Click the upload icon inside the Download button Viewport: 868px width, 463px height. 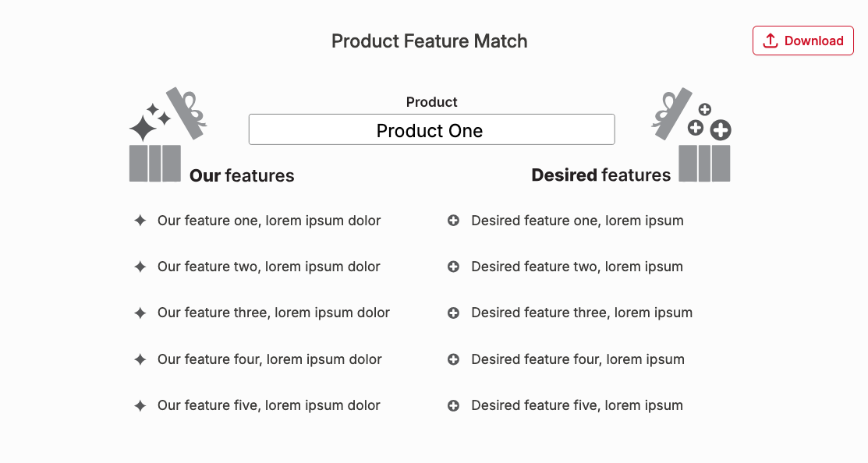[771, 41]
